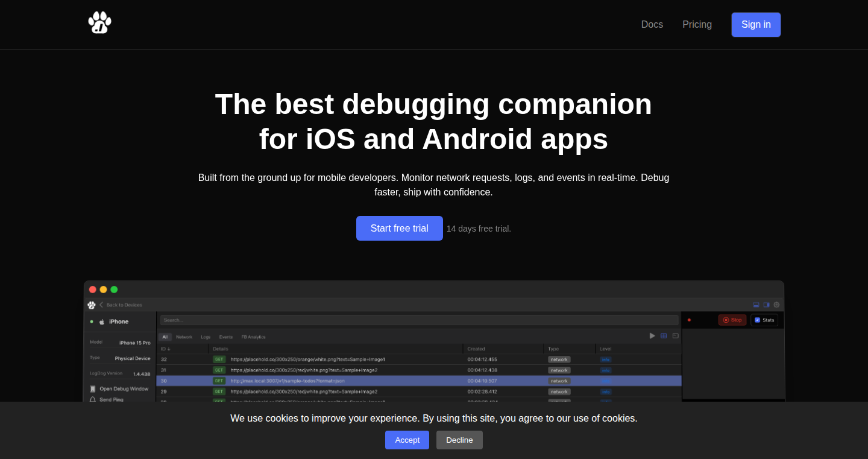Switch to the Logs tab

(x=206, y=337)
